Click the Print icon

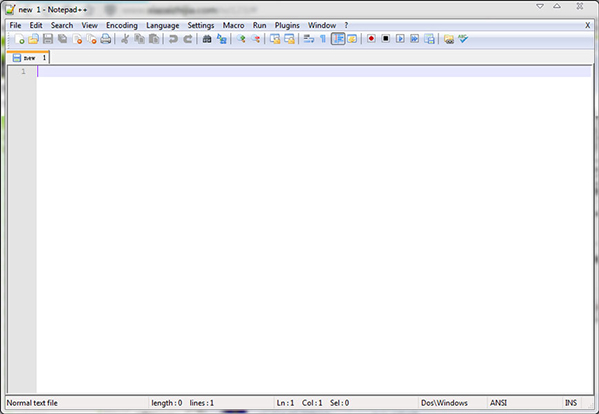point(106,39)
